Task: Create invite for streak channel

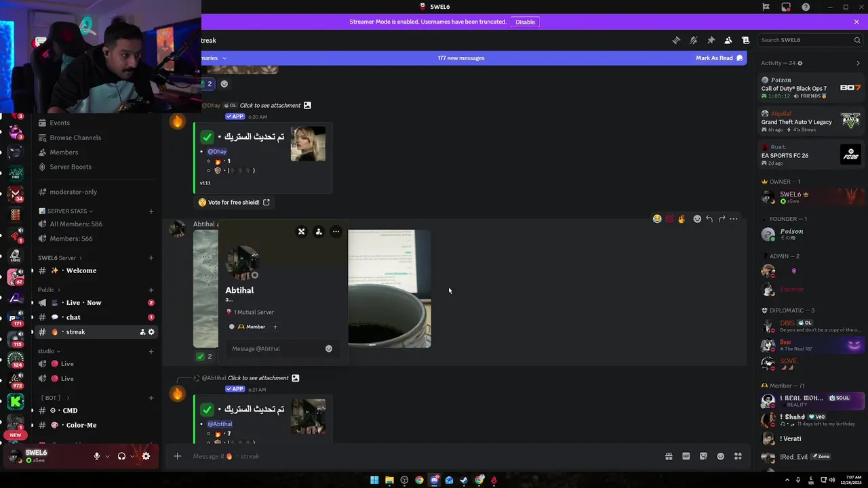Action: coord(142,332)
